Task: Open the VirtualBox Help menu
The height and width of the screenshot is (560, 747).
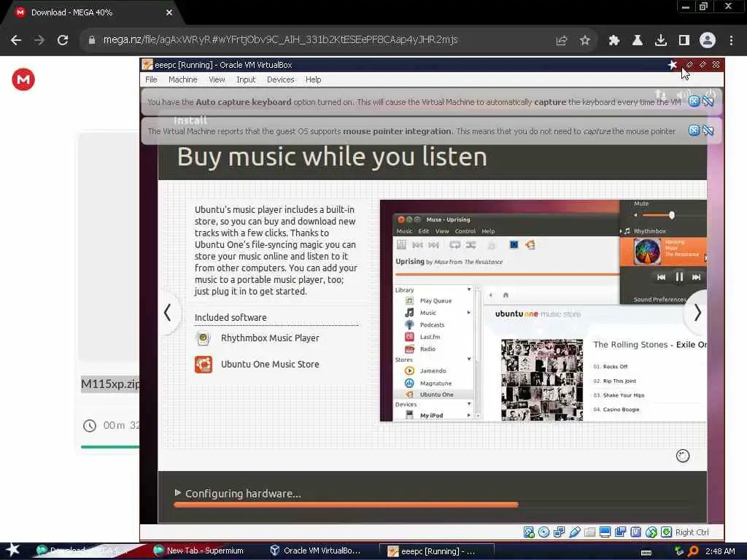Action: pos(313,79)
